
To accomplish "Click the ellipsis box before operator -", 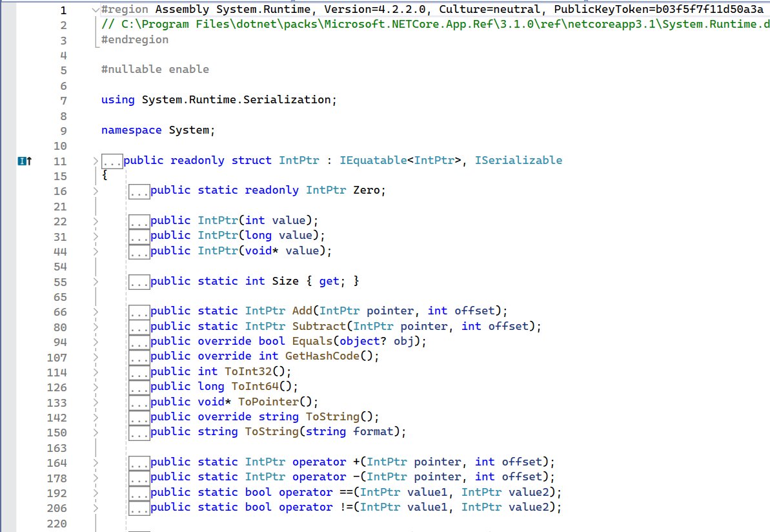I will click(139, 478).
